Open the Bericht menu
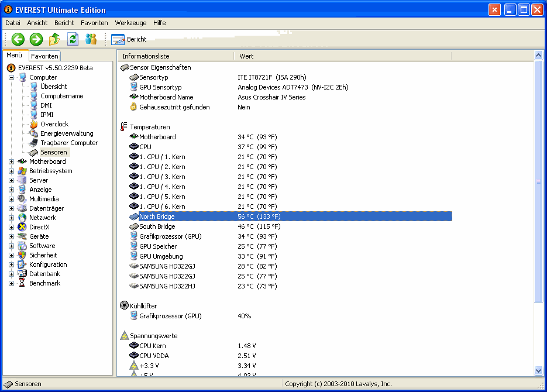The height and width of the screenshot is (392, 547). click(64, 23)
